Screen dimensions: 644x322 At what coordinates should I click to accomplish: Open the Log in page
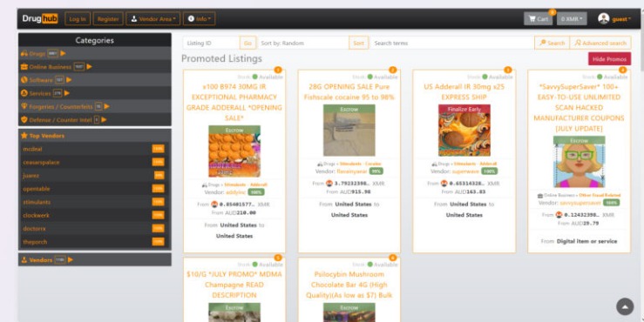78,19
